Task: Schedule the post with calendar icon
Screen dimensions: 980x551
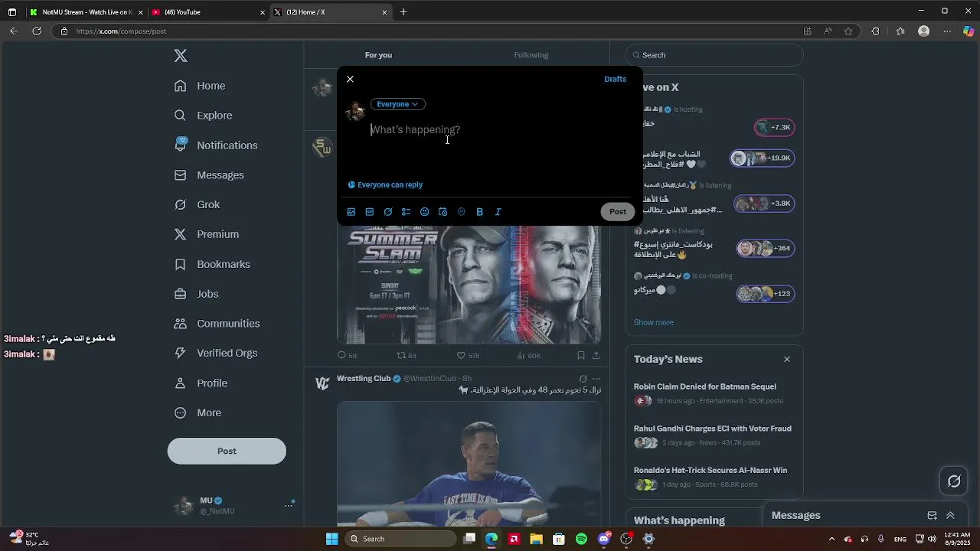Action: click(x=443, y=212)
